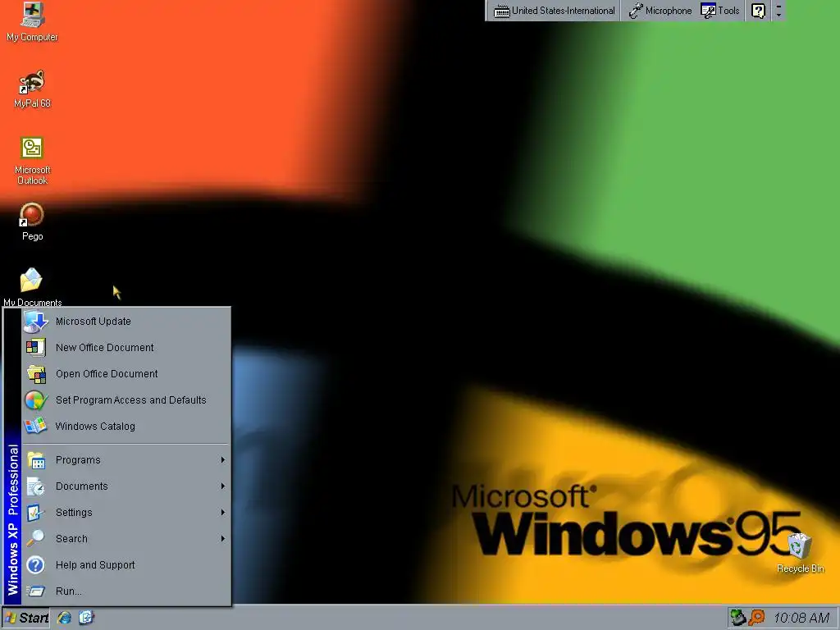Open My Computer desktop icon
Screen dimensions: 840x630
coord(32,22)
